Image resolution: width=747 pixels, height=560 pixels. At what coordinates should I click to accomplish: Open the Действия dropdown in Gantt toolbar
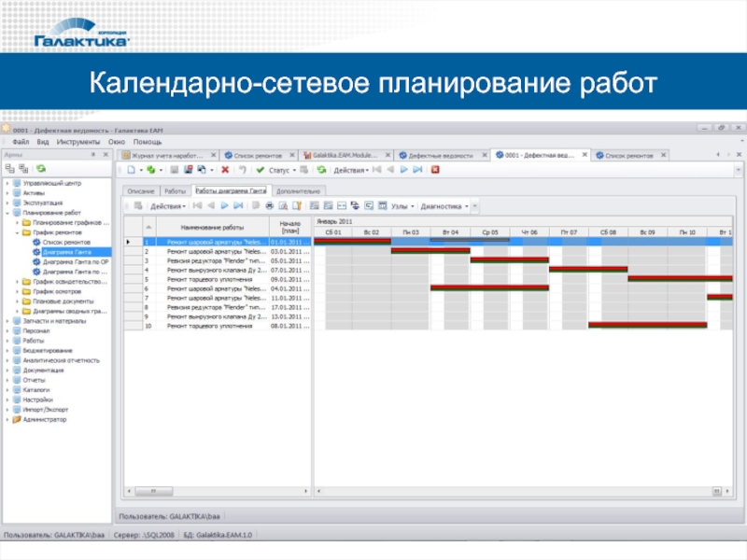pos(168,206)
